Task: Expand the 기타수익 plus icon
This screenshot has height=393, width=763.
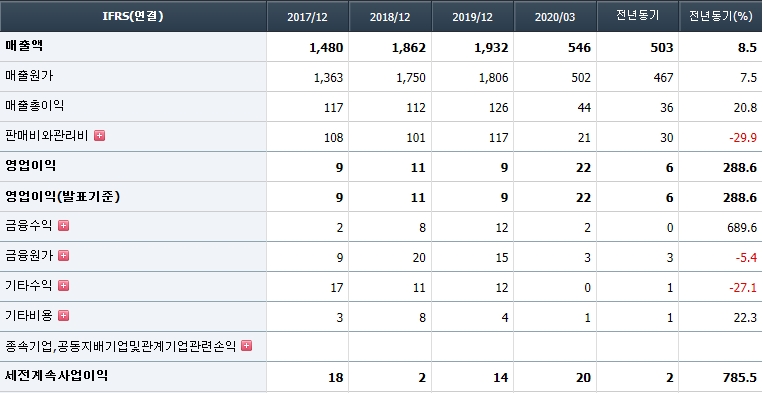Action: point(63,286)
